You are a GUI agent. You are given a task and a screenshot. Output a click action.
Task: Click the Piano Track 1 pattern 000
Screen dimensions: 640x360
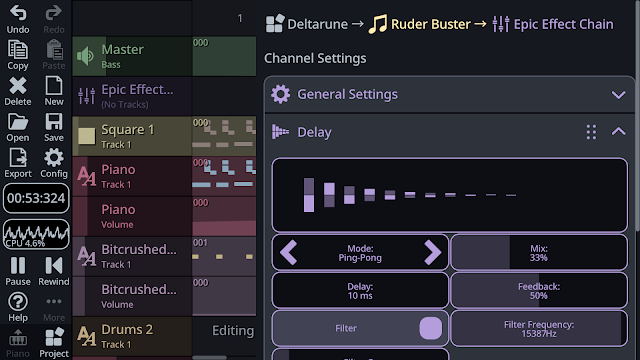tap(224, 176)
